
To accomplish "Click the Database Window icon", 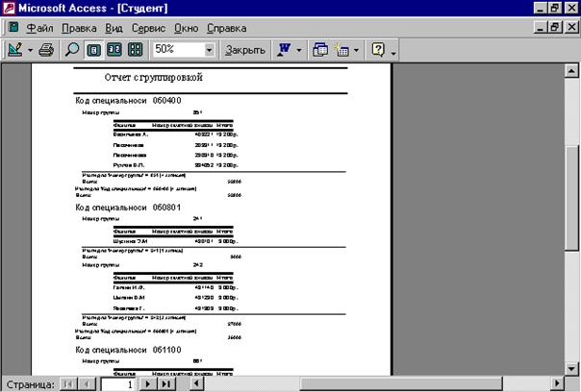I will [x=320, y=49].
